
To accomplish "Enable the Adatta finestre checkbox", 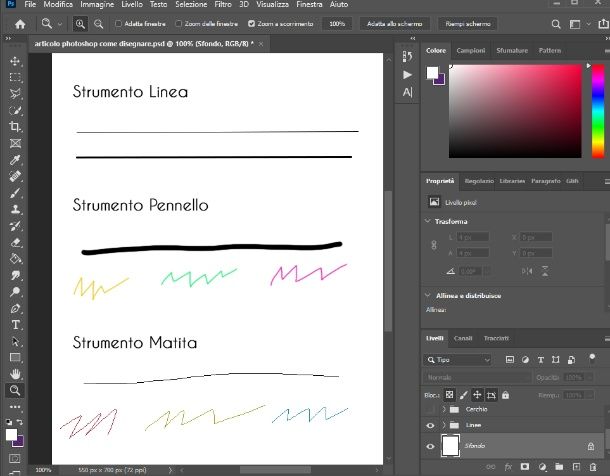I will point(119,23).
